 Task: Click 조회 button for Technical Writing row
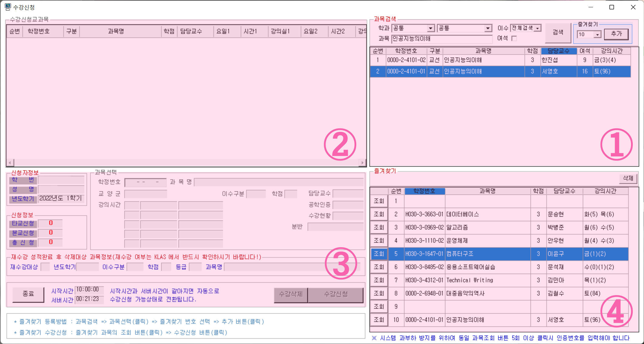pyautogui.click(x=379, y=280)
